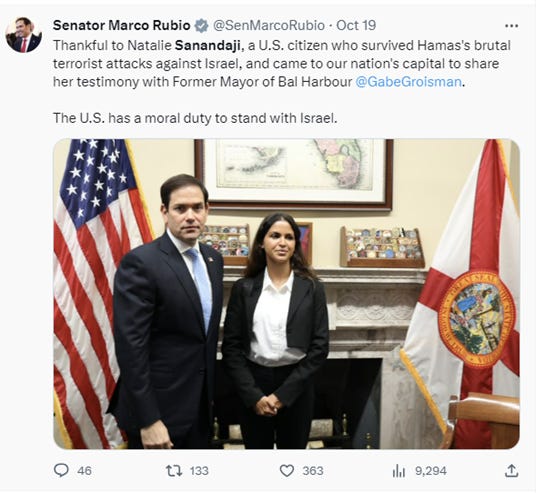
Task: Click the 46 replies count
Action: [x=84, y=471]
